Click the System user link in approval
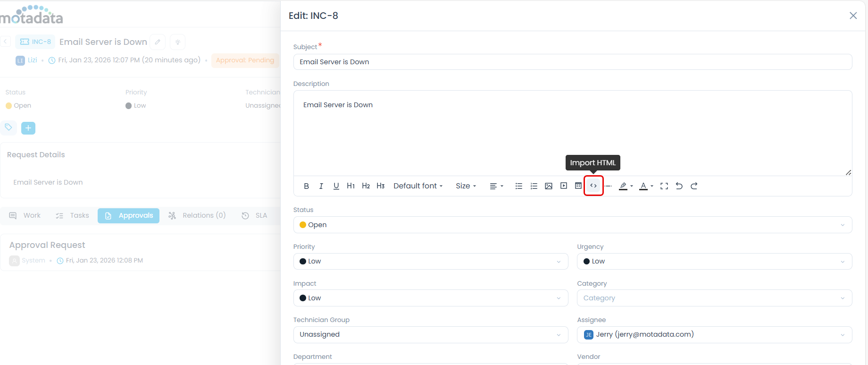This screenshot has width=868, height=365. point(33,260)
